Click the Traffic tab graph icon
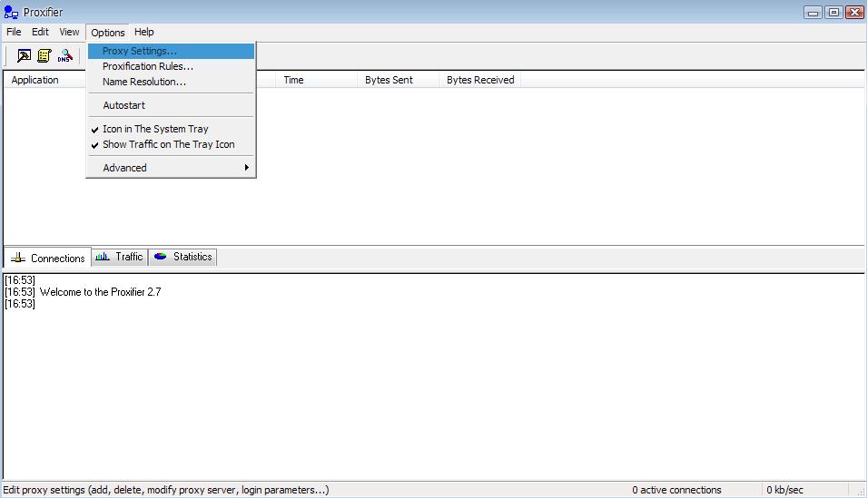 tap(103, 257)
